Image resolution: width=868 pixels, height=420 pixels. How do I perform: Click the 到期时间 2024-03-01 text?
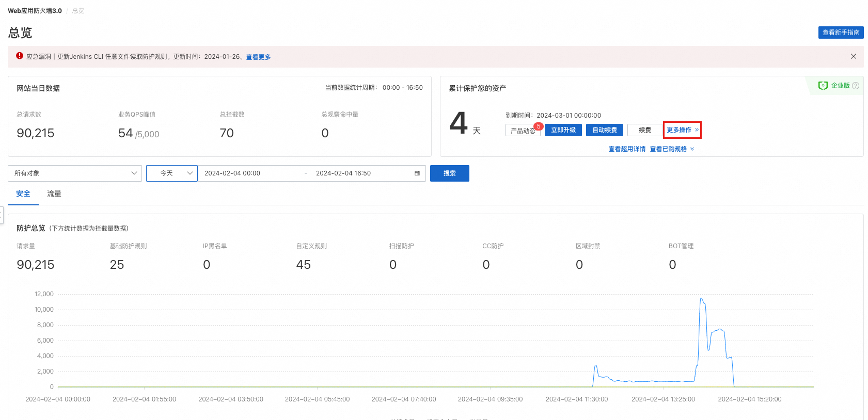[553, 116]
